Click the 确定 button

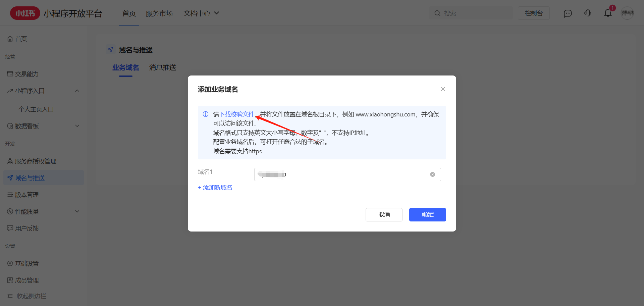pyautogui.click(x=427, y=215)
